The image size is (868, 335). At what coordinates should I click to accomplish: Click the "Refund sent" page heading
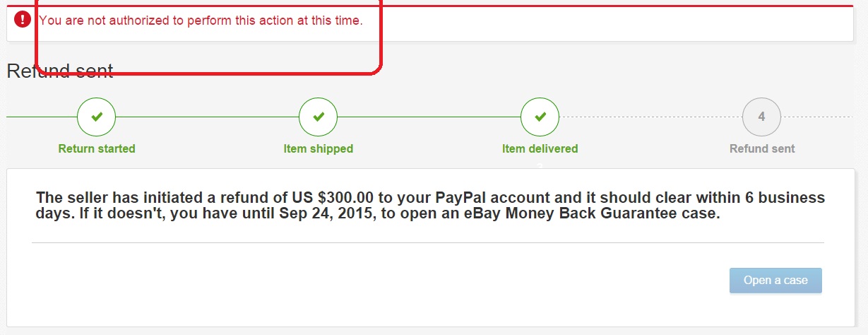click(x=60, y=71)
